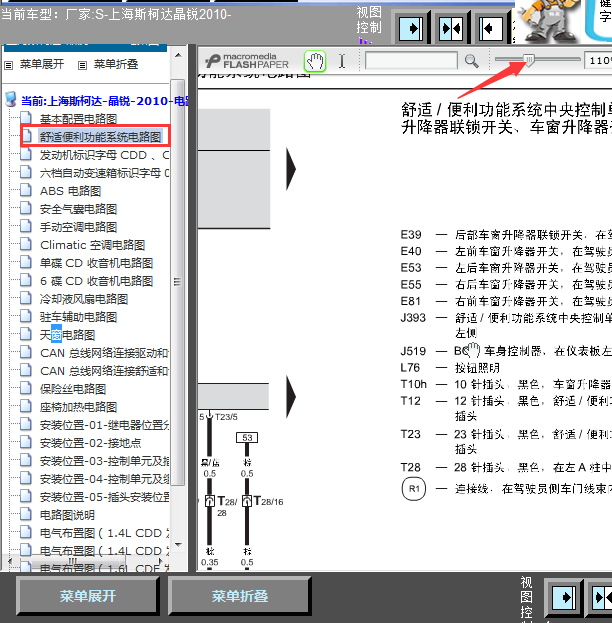
Task: Click the root computer icon of tree
Action: pos(11,99)
